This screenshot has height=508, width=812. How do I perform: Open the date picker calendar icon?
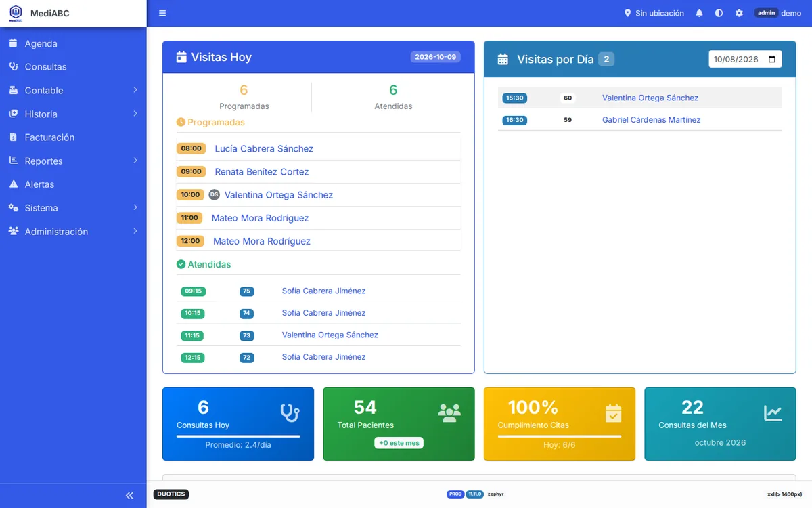pyautogui.click(x=772, y=60)
